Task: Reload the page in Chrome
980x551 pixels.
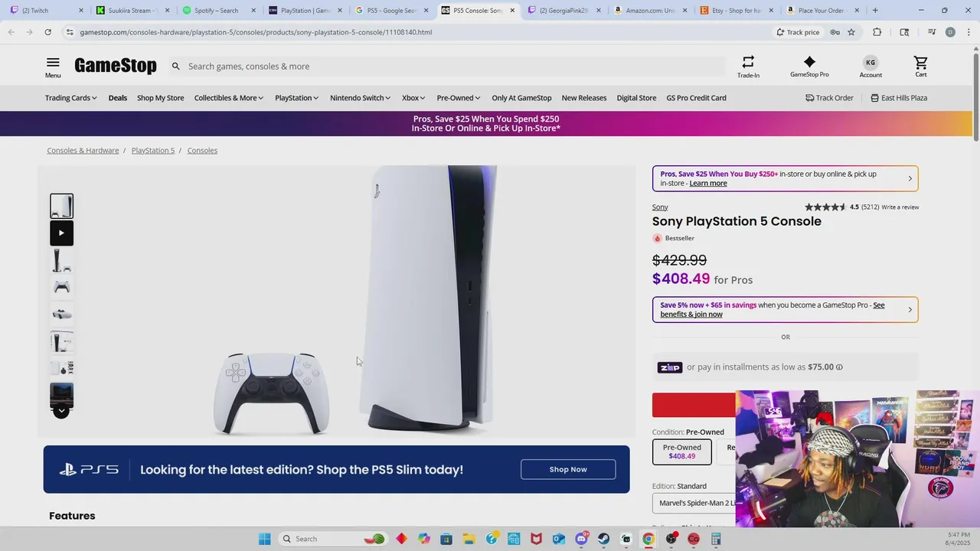Action: (47, 32)
